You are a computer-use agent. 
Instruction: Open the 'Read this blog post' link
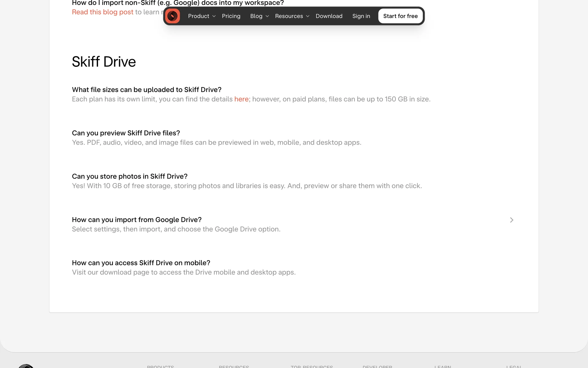coord(103,12)
